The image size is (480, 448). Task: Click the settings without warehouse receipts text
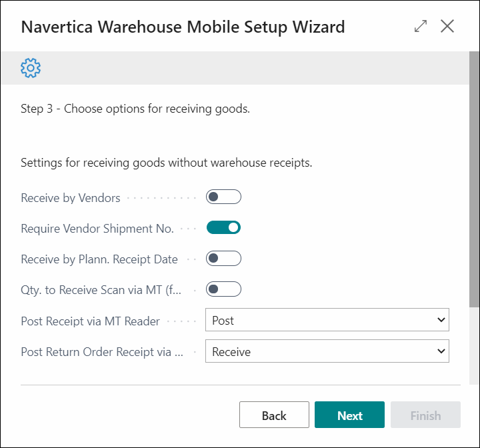click(167, 163)
